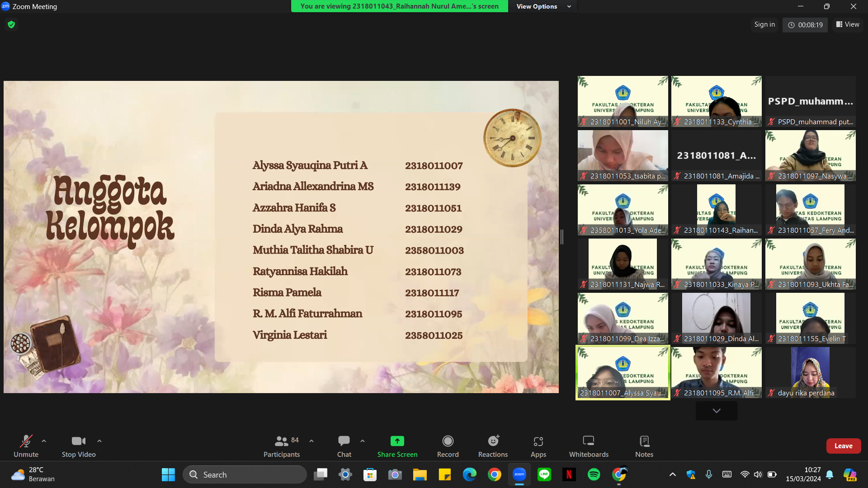The width and height of the screenshot is (868, 488).
Task: Click the system tray microphone icon
Action: coord(709,474)
